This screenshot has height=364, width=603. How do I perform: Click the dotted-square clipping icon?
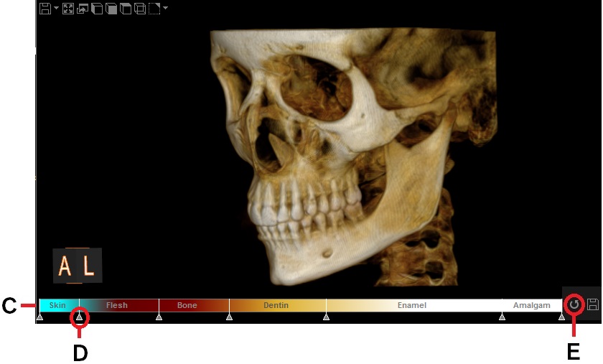(154, 9)
